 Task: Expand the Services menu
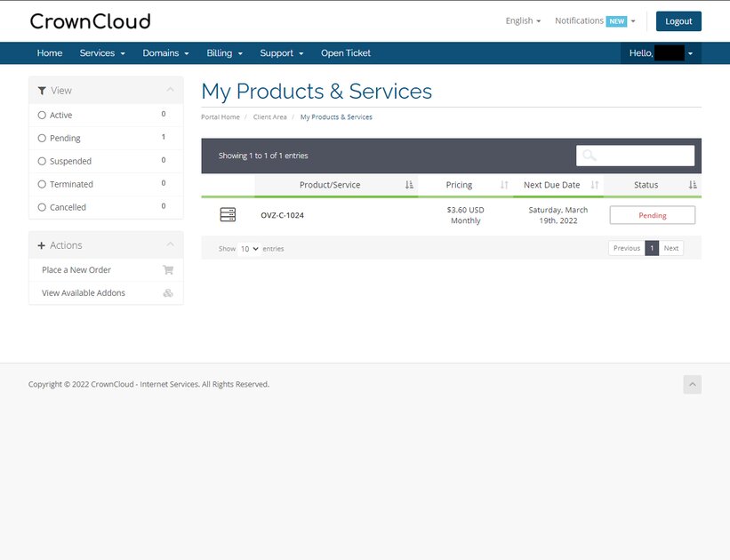[102, 53]
